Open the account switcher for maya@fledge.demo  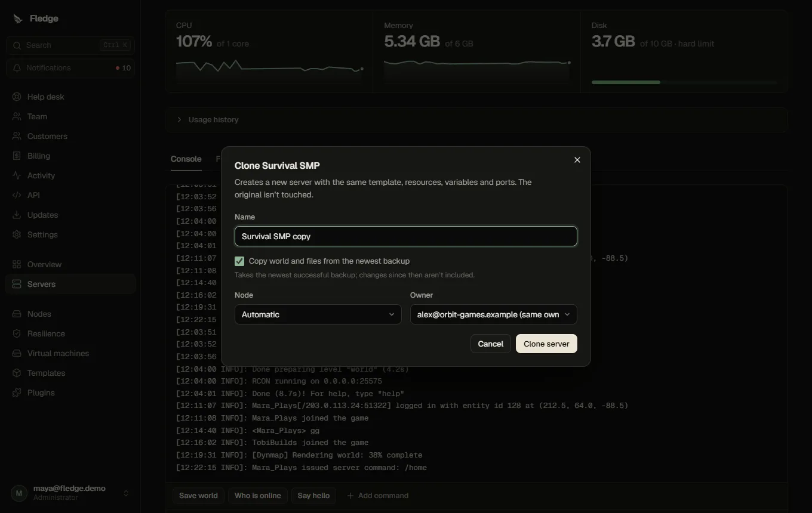(x=70, y=493)
